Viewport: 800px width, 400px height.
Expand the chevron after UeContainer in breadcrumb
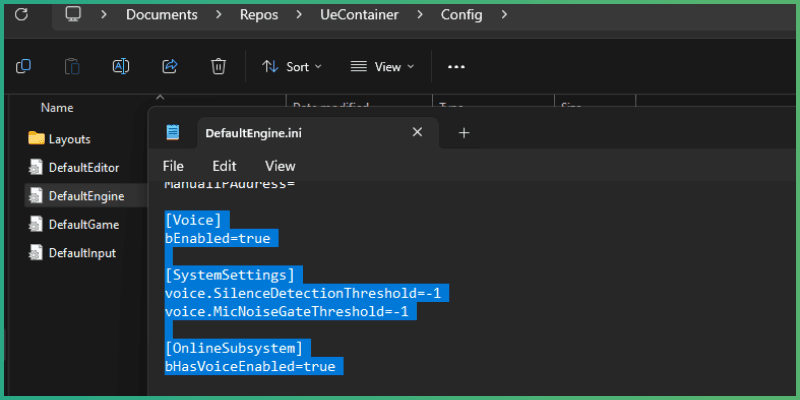[x=420, y=15]
